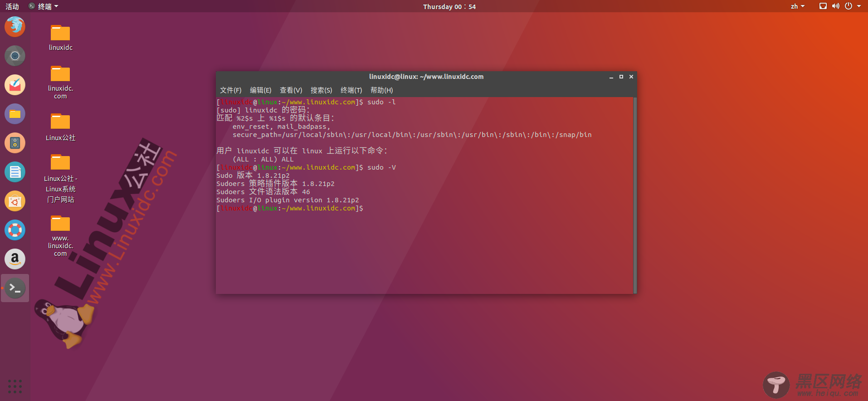
Task: Select the linuxidc desktop folder
Action: tap(60, 38)
